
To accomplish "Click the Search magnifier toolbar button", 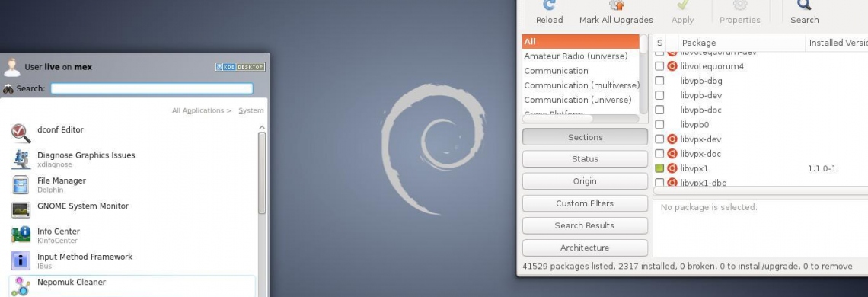I will 804,13.
